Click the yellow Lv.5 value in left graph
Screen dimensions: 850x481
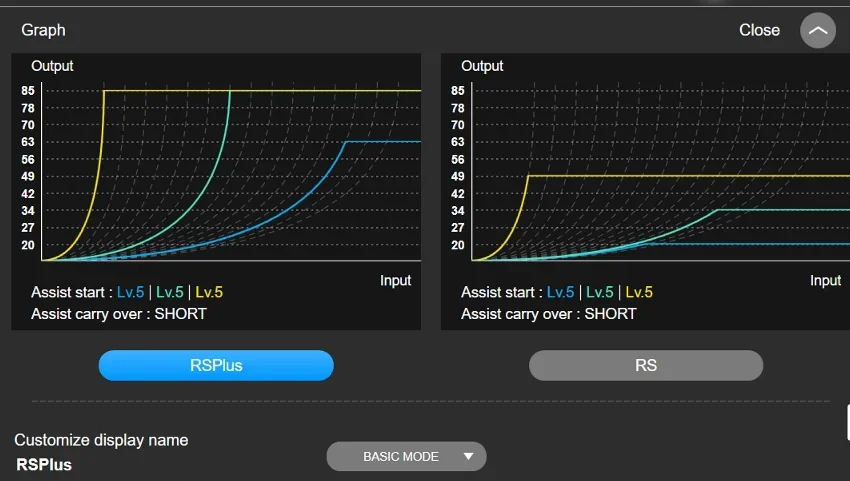[209, 292]
